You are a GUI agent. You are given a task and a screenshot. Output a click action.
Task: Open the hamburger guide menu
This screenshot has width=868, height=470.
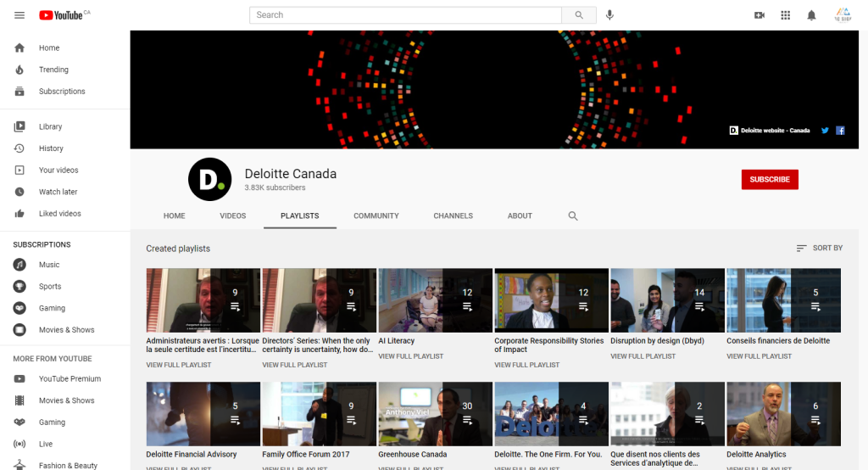click(19, 15)
